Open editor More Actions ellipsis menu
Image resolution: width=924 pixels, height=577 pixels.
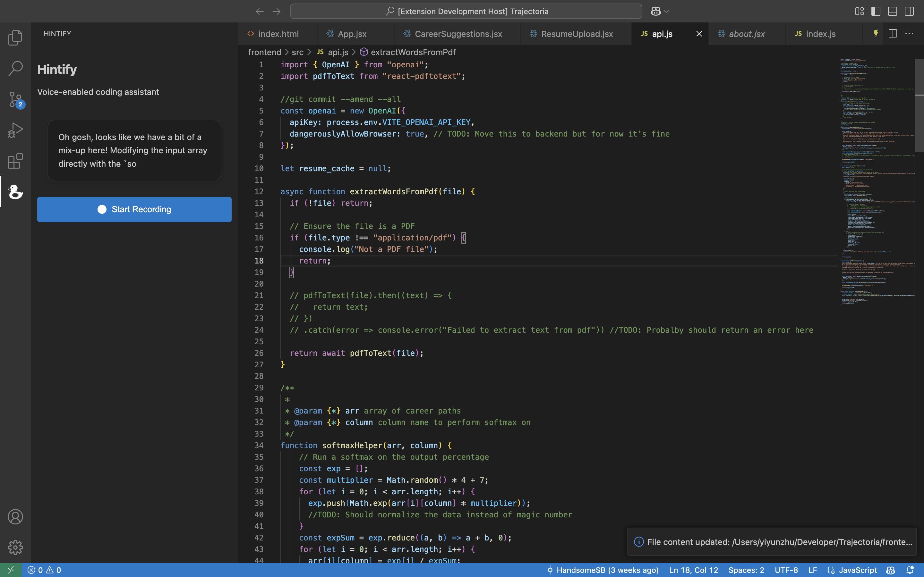coord(909,34)
